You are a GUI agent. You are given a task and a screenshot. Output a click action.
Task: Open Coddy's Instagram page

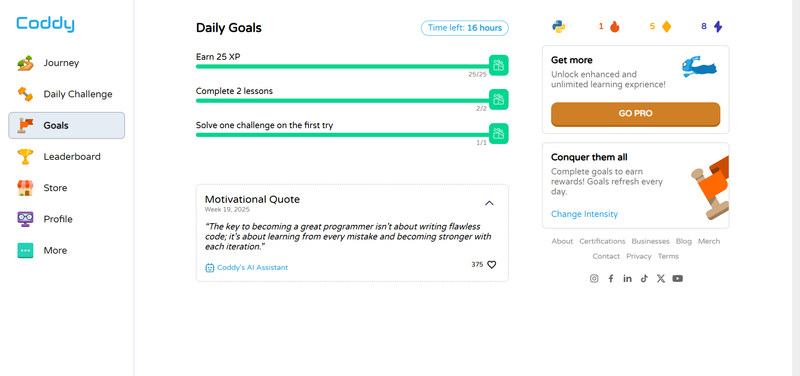594,279
